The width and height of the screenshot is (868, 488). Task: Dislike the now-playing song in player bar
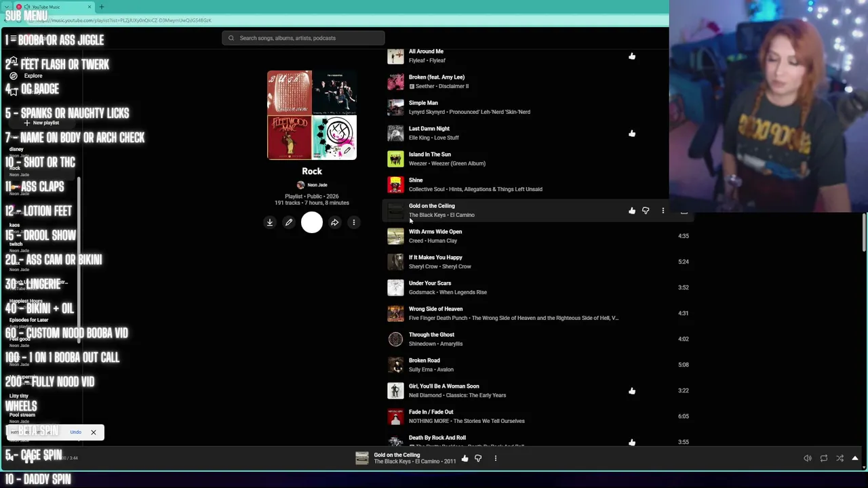pyautogui.click(x=478, y=459)
